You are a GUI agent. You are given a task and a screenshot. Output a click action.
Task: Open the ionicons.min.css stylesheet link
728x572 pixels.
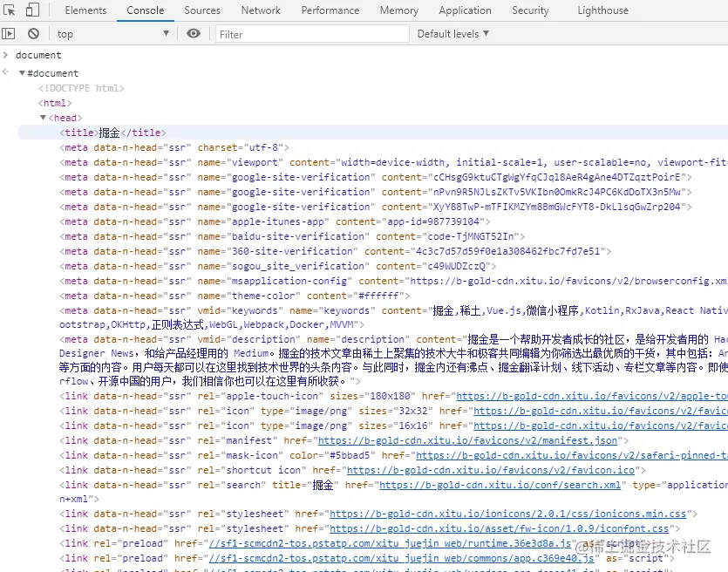[508, 514]
